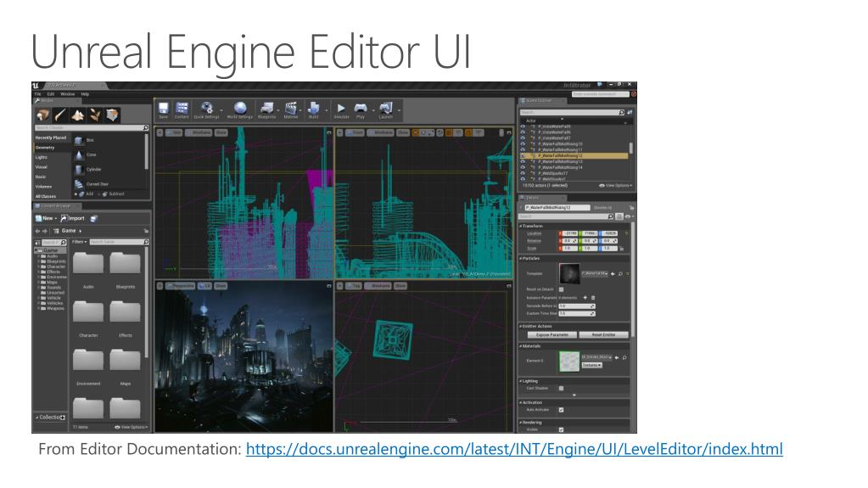Open the Textures dropdown under Materials
The width and height of the screenshot is (868, 488).
click(x=591, y=365)
